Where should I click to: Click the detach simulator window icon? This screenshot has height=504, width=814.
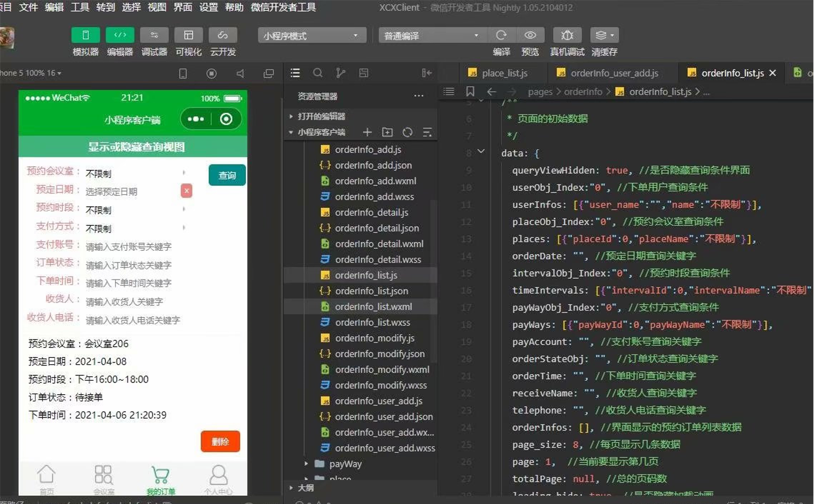click(x=269, y=73)
